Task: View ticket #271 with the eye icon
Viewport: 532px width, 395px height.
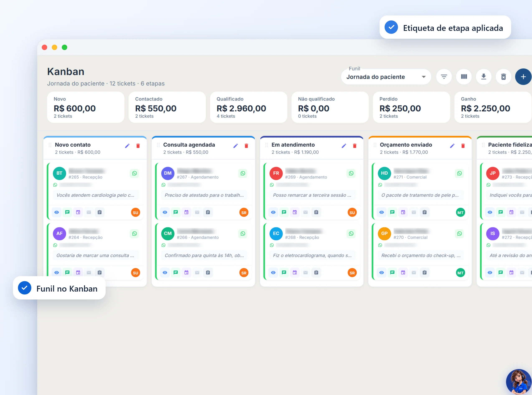Action: (382, 212)
